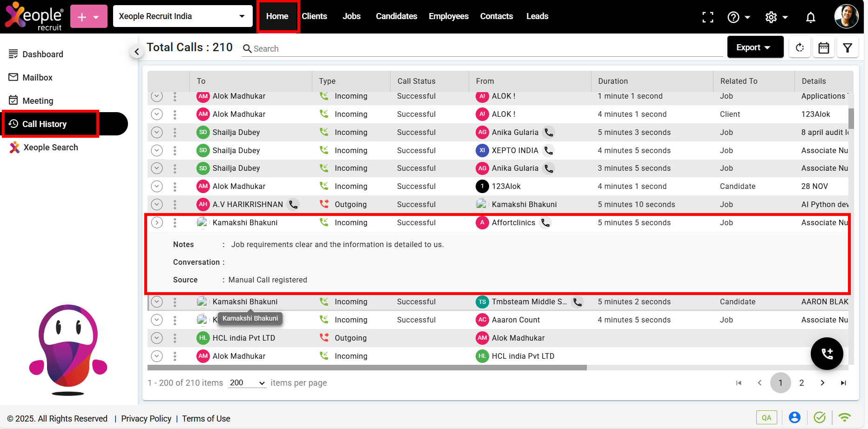This screenshot has height=429, width=868.
Task: Open notifications bell
Action: click(x=810, y=17)
